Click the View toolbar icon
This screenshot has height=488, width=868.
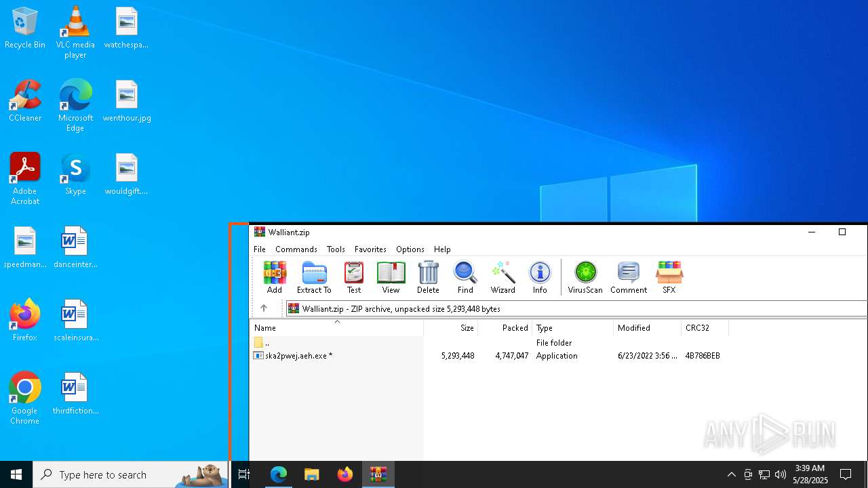[x=391, y=277]
